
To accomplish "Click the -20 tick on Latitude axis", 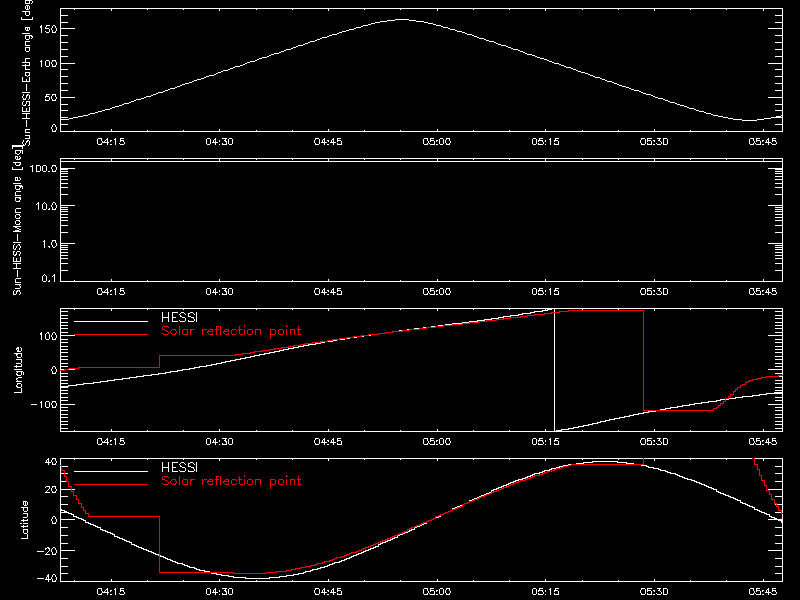I will click(47, 552).
